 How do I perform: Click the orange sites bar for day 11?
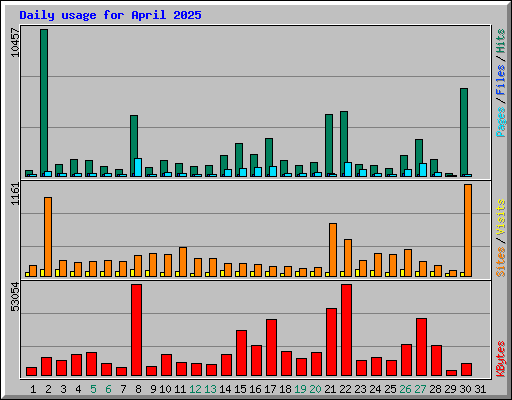pyautogui.click(x=183, y=262)
